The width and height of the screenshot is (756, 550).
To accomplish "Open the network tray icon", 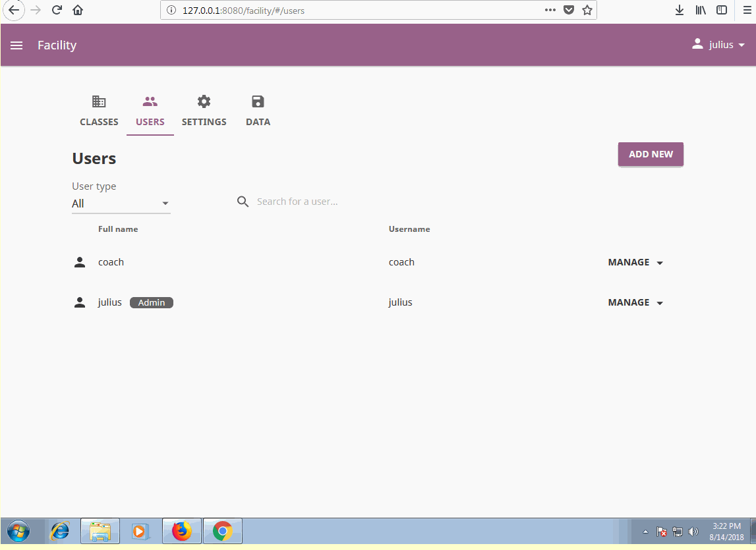I will coord(678,532).
